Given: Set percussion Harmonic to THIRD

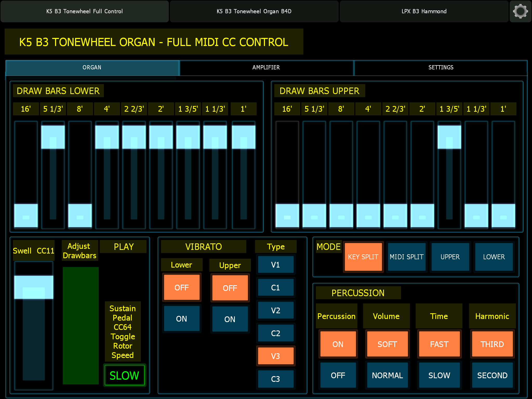Looking at the screenshot, I should (493, 344).
